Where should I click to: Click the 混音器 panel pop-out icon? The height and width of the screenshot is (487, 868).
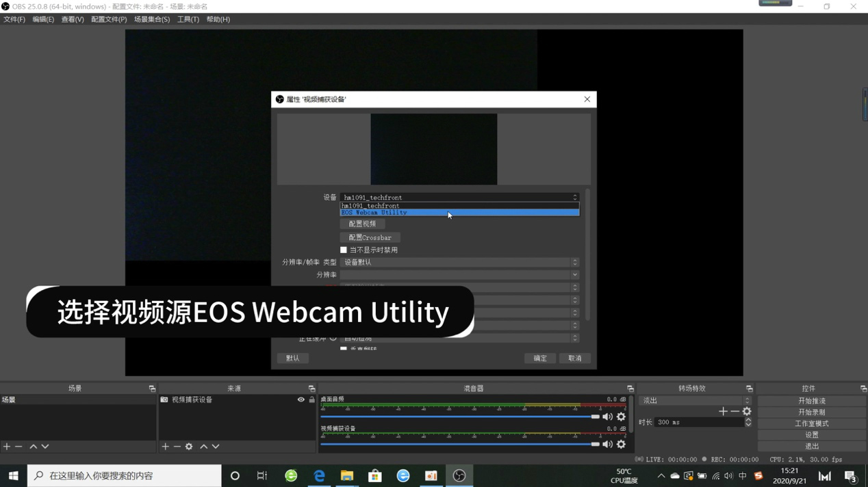(x=630, y=388)
